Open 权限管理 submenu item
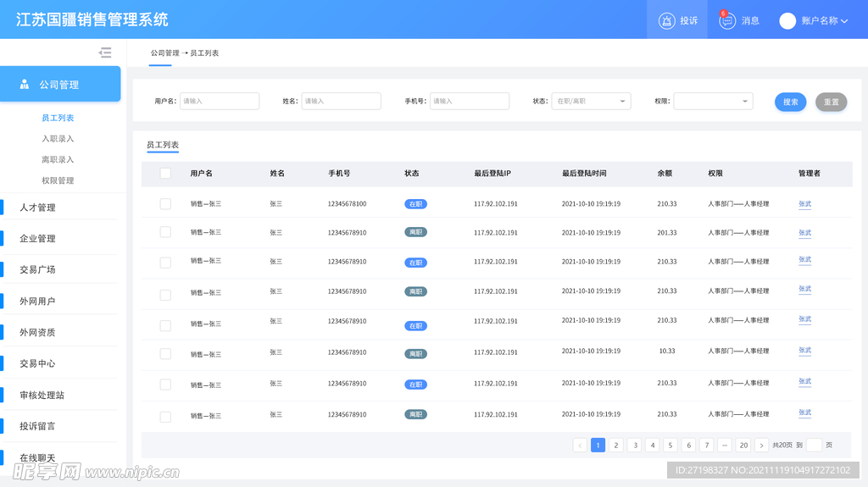The image size is (868, 487). coord(58,181)
